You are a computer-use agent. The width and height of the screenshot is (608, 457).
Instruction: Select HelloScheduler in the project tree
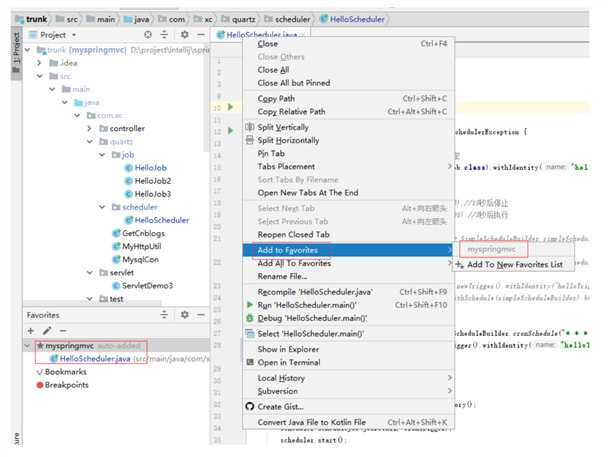tap(162, 220)
